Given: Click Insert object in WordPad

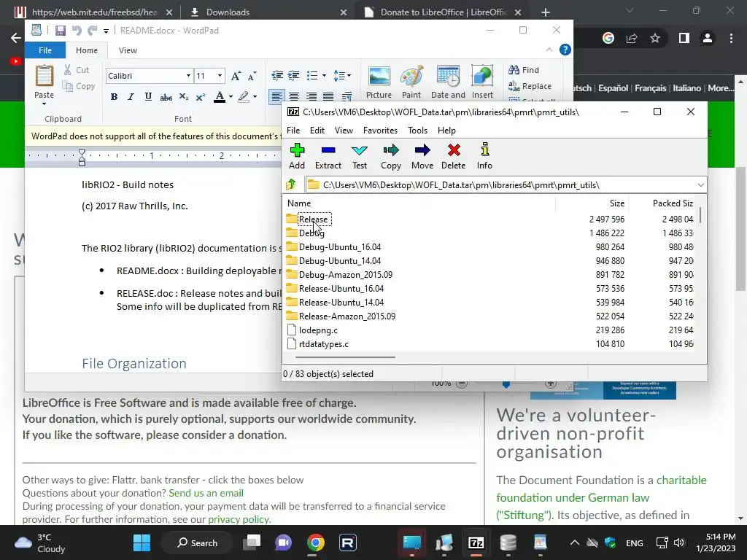Looking at the screenshot, I should point(482,82).
